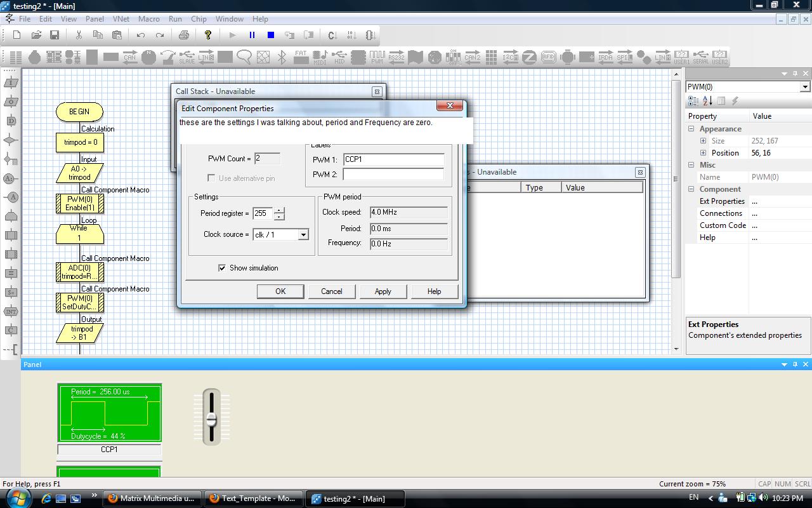Click the PWM 1 label field
Viewport: 812px width, 508px height.
(394, 159)
